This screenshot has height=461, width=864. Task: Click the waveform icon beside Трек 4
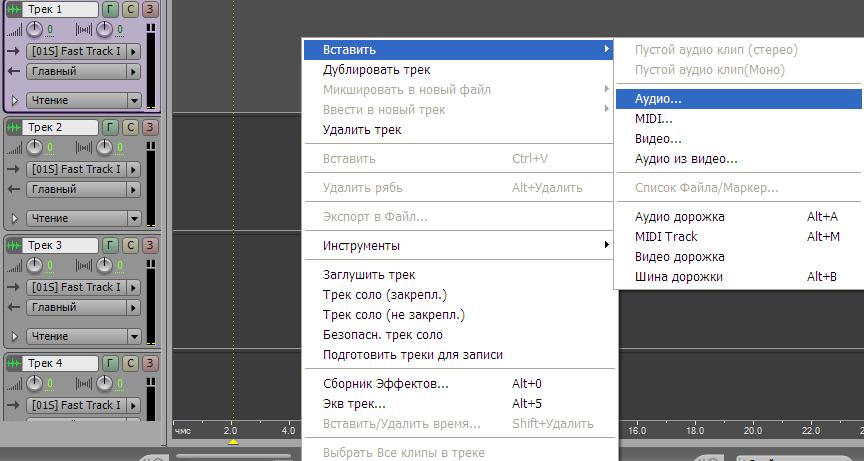(x=14, y=364)
